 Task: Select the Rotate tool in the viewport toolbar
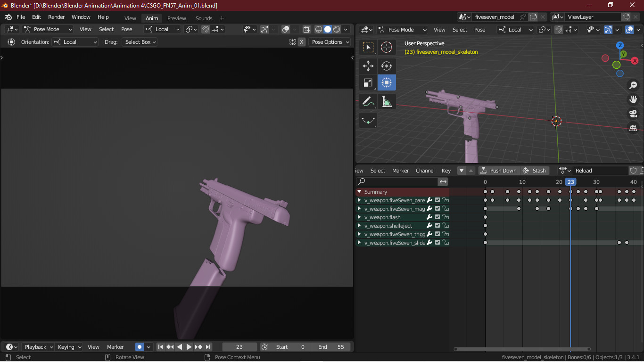(x=386, y=66)
